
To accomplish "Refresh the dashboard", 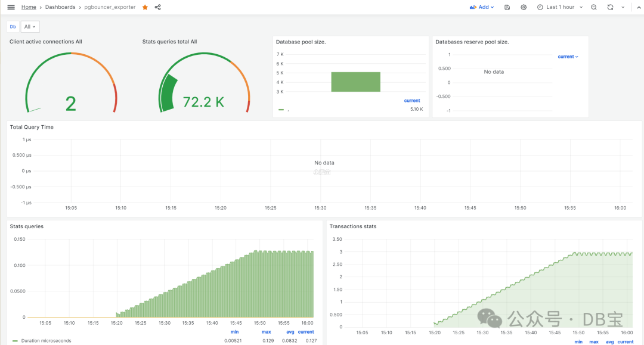I will tap(611, 7).
